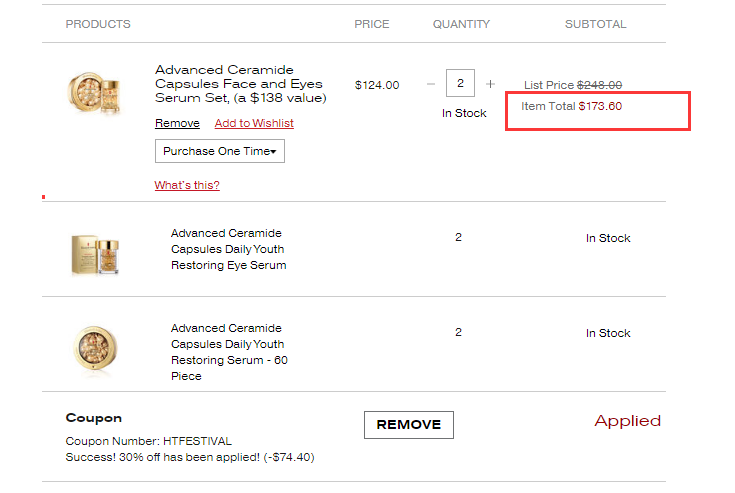Select the Advanced Ceramide Serum Set title
735x493 pixels.
pyautogui.click(x=241, y=84)
